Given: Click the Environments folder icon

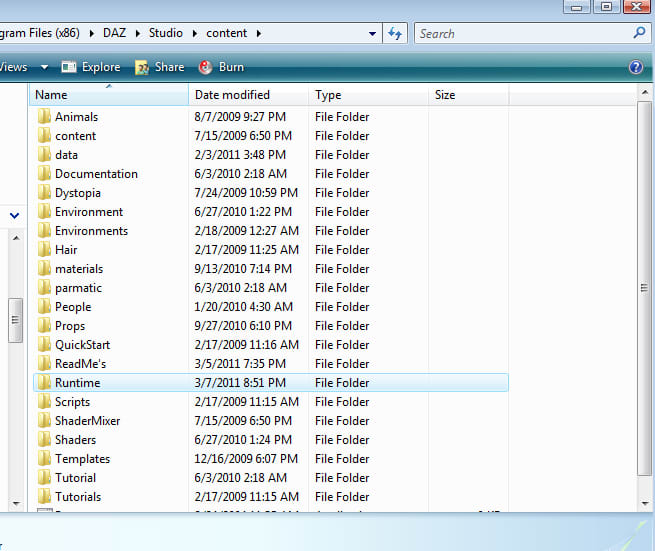Looking at the screenshot, I should coord(44,231).
